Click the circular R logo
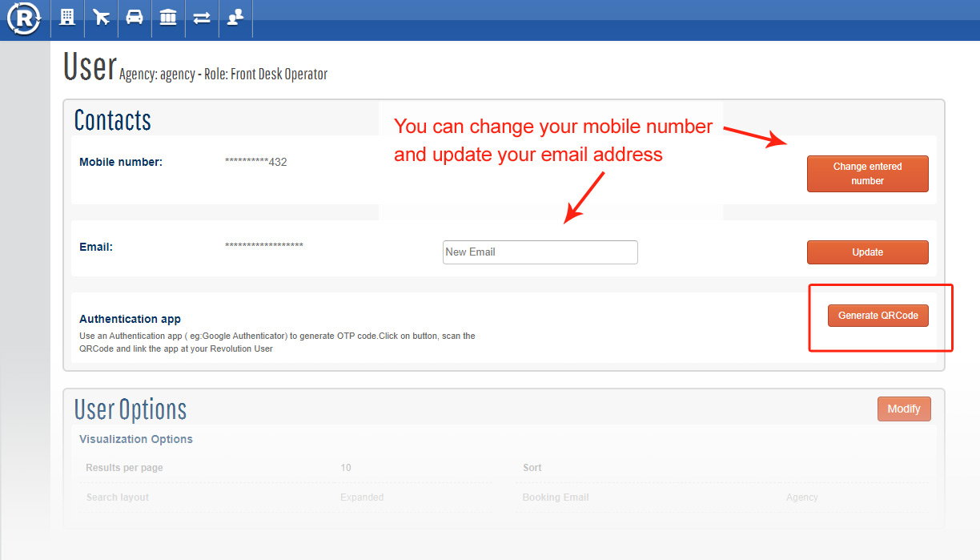 [23, 19]
